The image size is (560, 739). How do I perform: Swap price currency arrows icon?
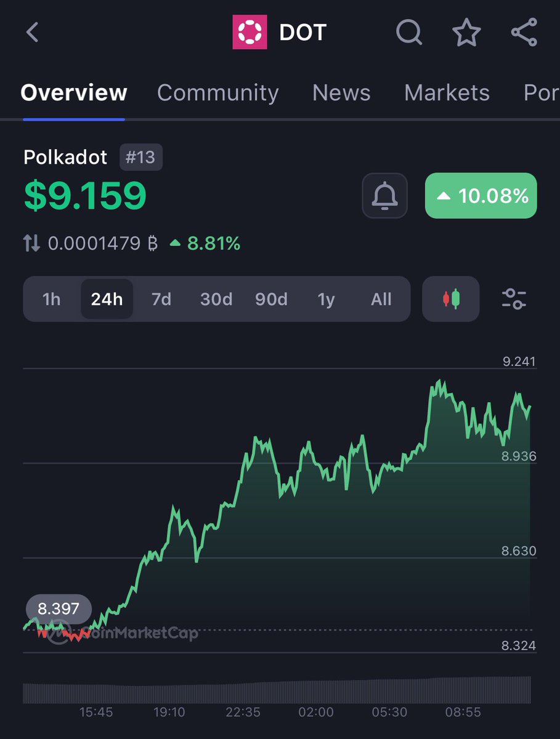[32, 244]
